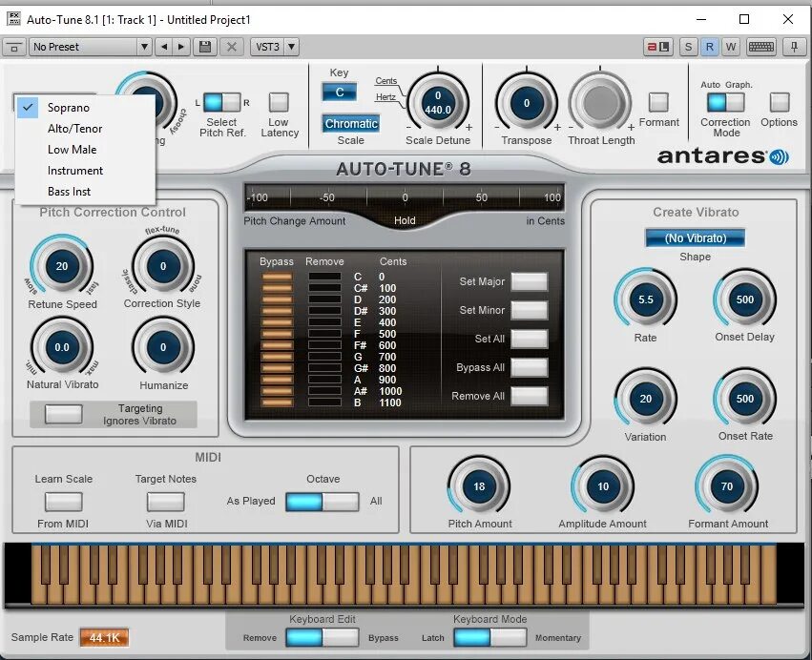Image resolution: width=812 pixels, height=660 pixels.
Task: Open the (No Vibrato) shape selector
Action: pyautogui.click(x=695, y=238)
